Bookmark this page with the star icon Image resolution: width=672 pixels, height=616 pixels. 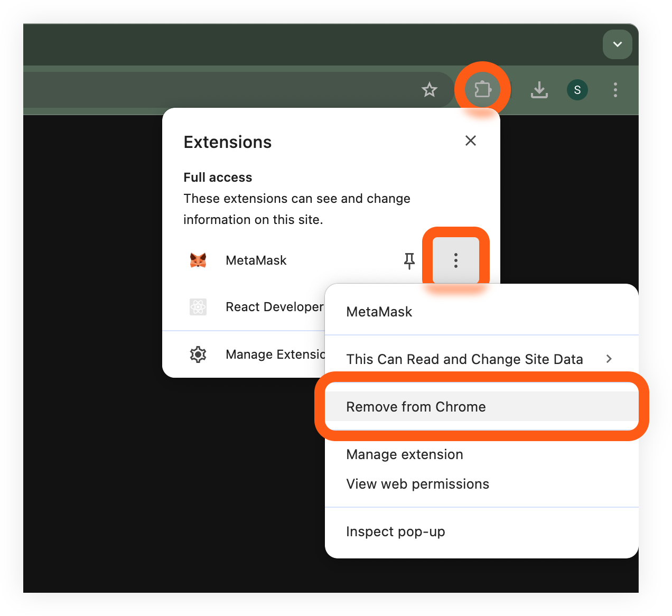tap(430, 90)
